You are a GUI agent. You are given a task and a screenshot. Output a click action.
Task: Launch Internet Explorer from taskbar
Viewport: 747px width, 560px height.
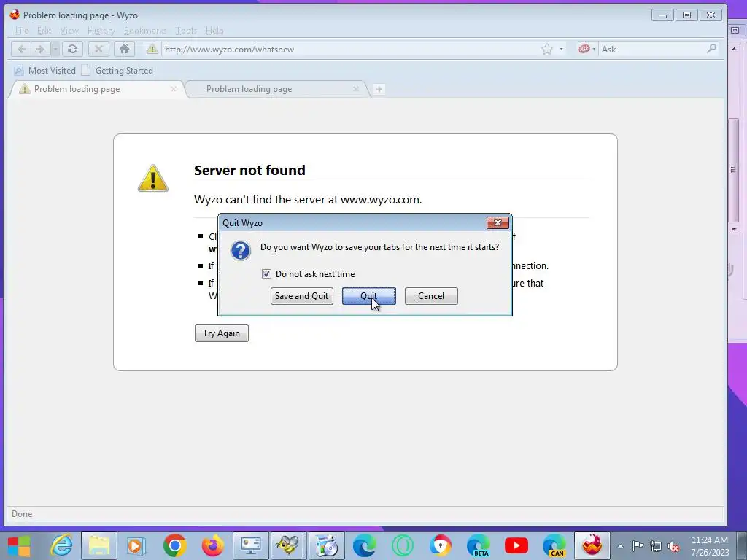[61, 545]
